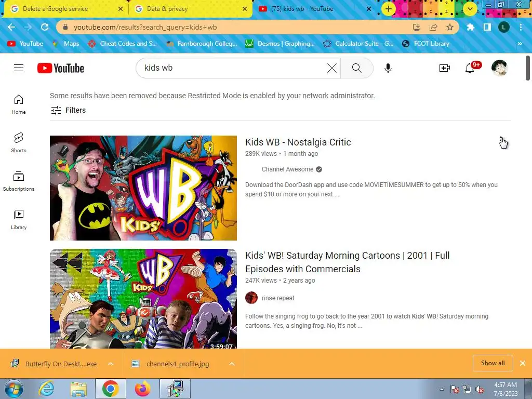532x399 pixels.
Task: Open the rinse repeat channel name
Action: (278, 298)
